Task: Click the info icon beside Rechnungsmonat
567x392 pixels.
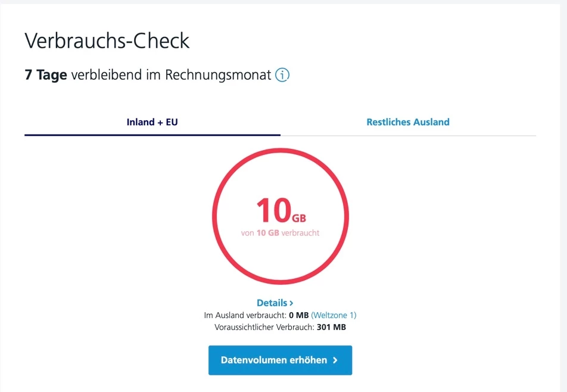Action: click(x=282, y=76)
